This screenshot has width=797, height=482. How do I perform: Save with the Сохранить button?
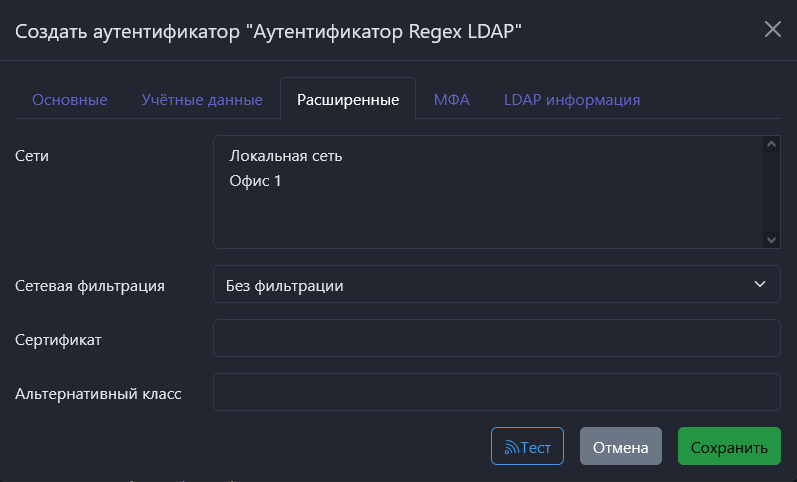[729, 447]
